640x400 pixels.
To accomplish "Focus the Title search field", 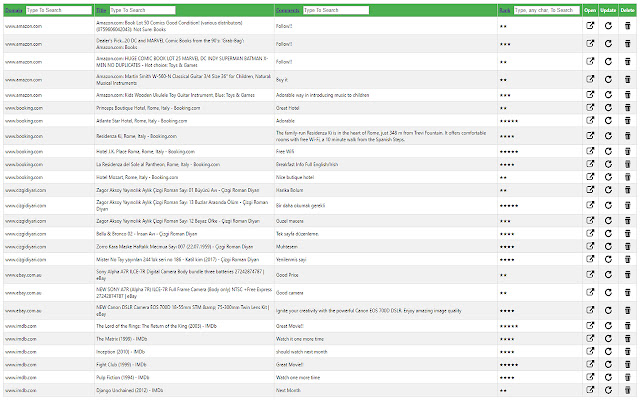I will (x=142, y=10).
